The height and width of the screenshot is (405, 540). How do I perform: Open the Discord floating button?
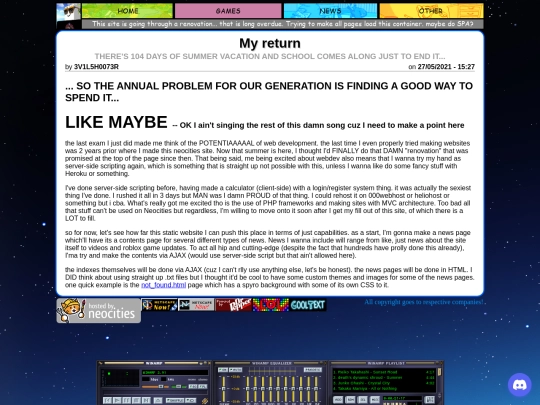(519, 385)
